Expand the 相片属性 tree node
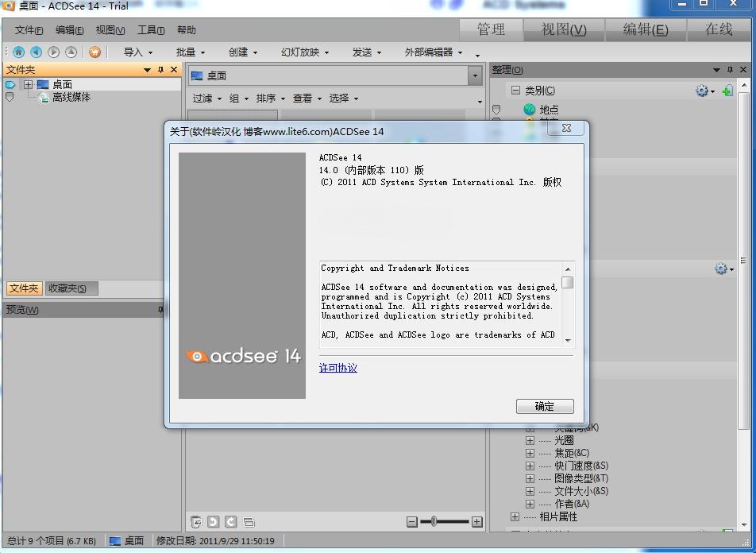 pos(515,516)
